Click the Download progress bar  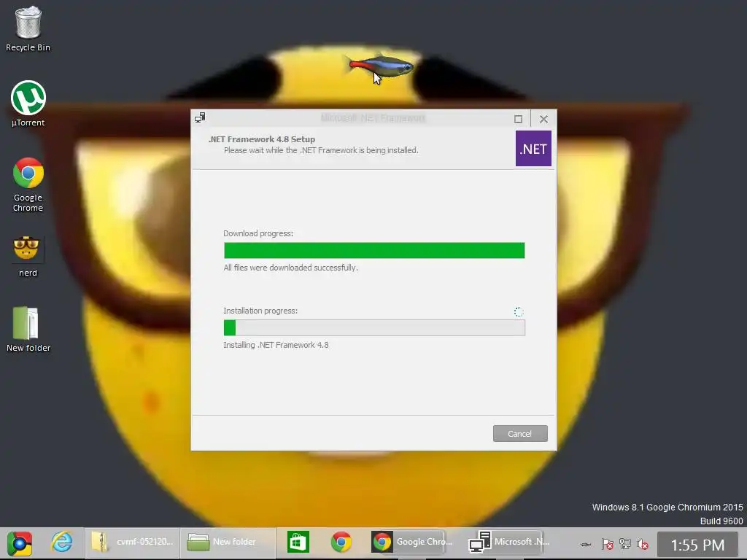[x=374, y=251]
